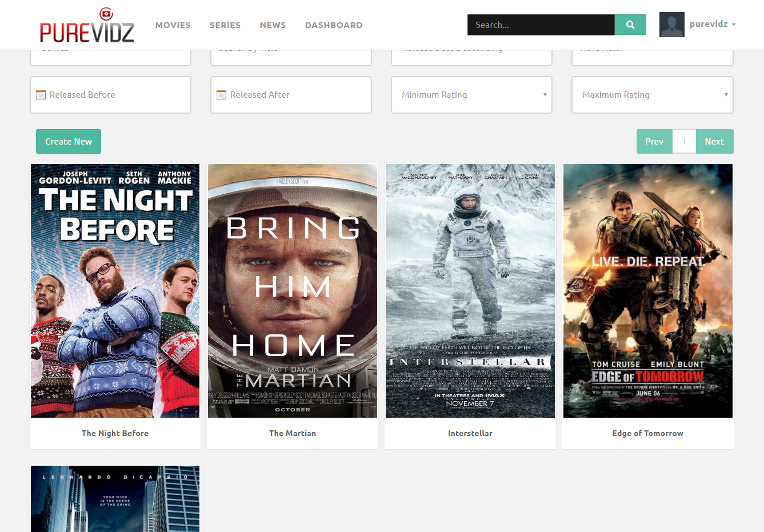Click the Edge of Tomorrow title link
Screen dimensions: 764x532
[648, 433]
